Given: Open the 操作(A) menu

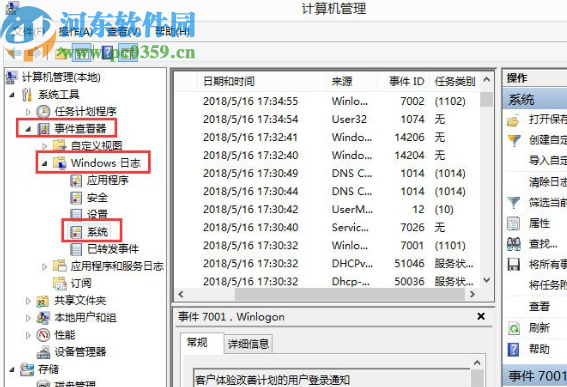Looking at the screenshot, I should [76, 32].
